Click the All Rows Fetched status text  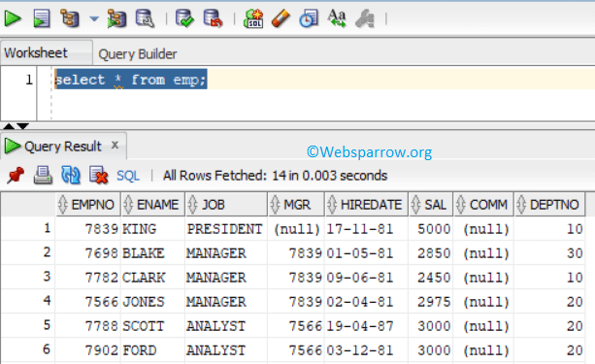275,176
